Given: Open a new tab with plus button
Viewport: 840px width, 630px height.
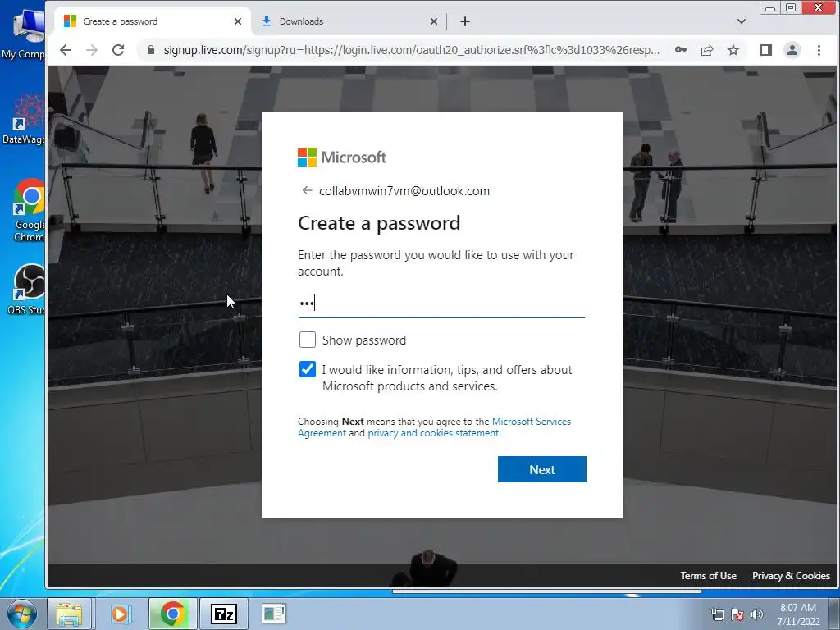Looking at the screenshot, I should [465, 21].
